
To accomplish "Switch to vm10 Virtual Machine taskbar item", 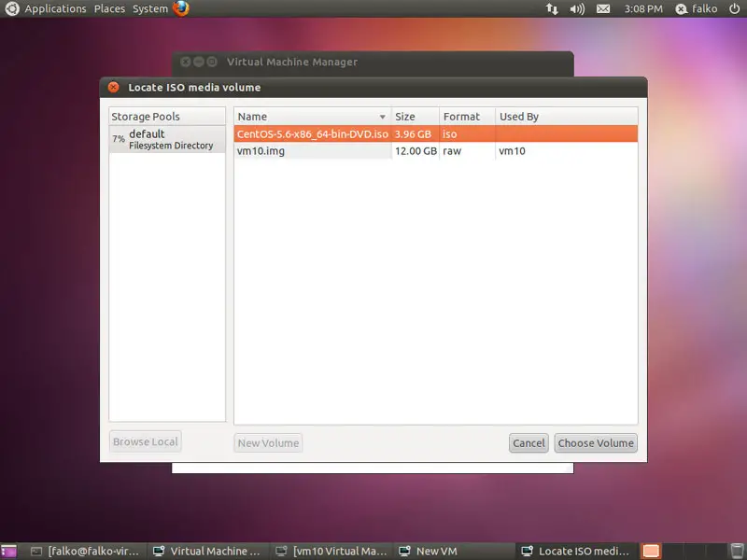I will 331,551.
